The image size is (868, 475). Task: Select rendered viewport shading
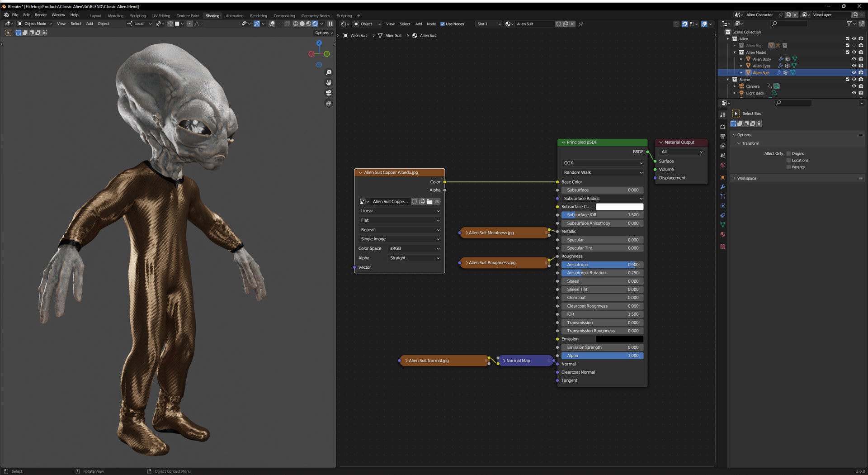click(315, 24)
